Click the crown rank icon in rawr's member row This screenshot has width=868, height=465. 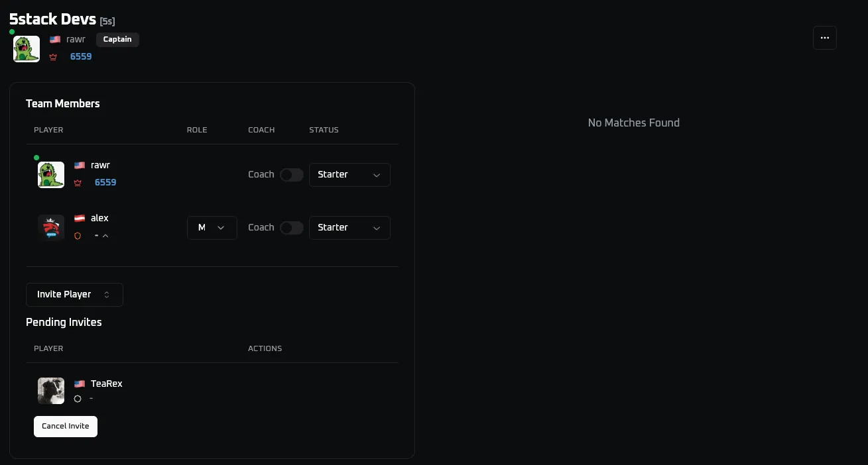point(78,183)
